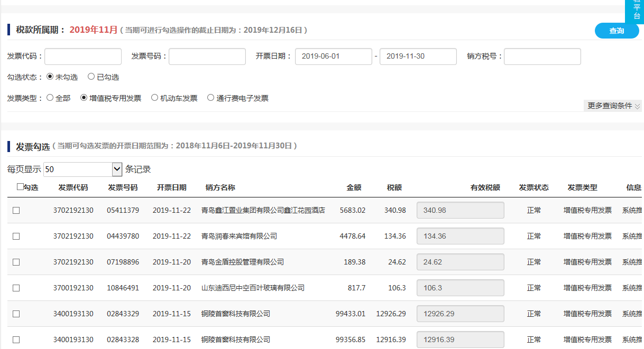Edit effective tax field showing 24.62

[x=461, y=262]
